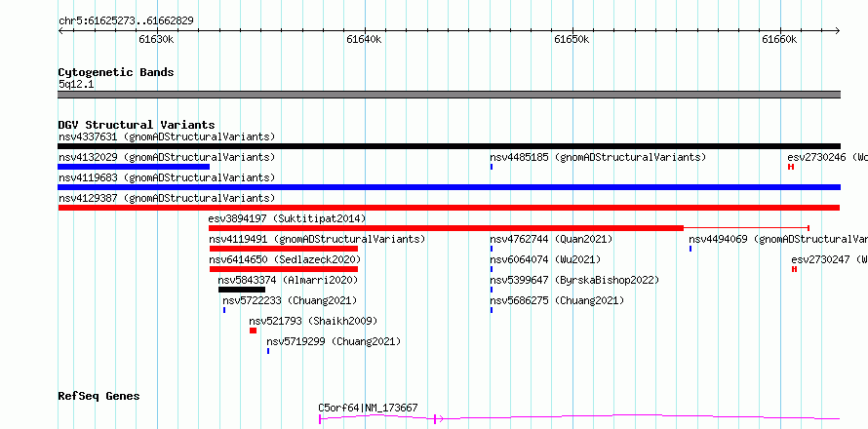Click the esv2730246 label text
The image size is (868, 429).
pos(828,157)
